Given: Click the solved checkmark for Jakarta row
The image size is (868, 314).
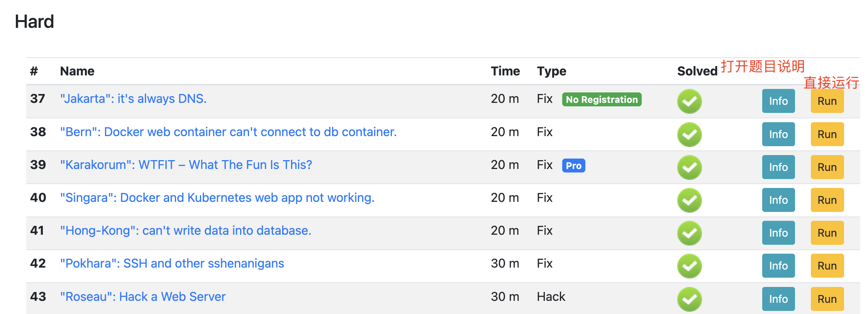Looking at the screenshot, I should tap(689, 101).
